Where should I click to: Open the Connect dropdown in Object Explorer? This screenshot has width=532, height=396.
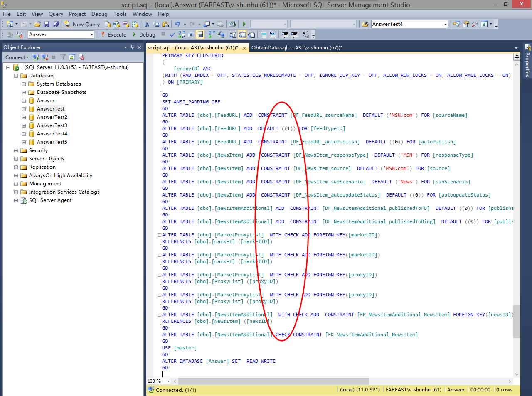pos(17,57)
